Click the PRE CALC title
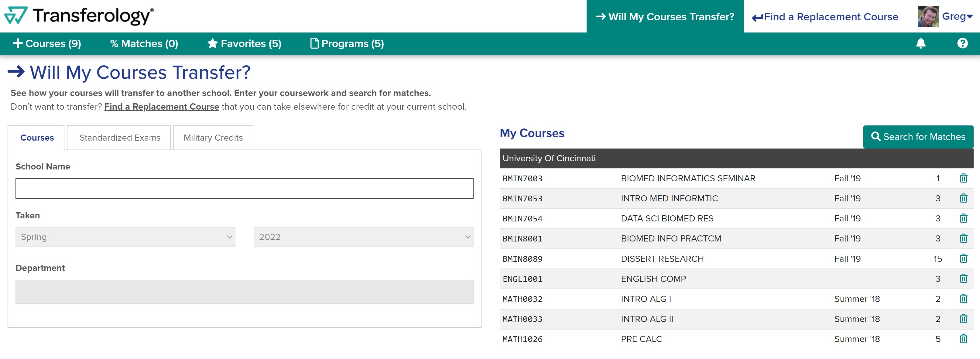980x359 pixels. click(641, 339)
